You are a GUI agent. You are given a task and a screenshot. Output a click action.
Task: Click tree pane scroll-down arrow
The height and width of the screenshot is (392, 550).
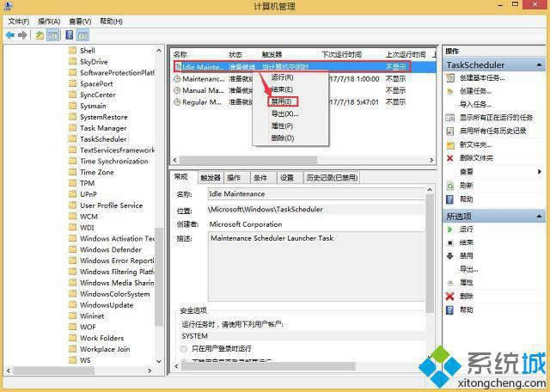tap(158, 361)
